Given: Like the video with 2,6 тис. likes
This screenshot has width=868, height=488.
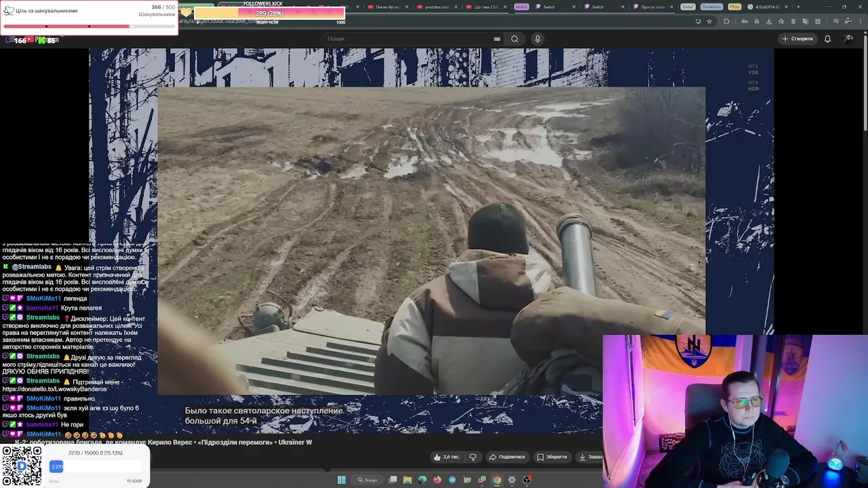Looking at the screenshot, I should pos(447,457).
